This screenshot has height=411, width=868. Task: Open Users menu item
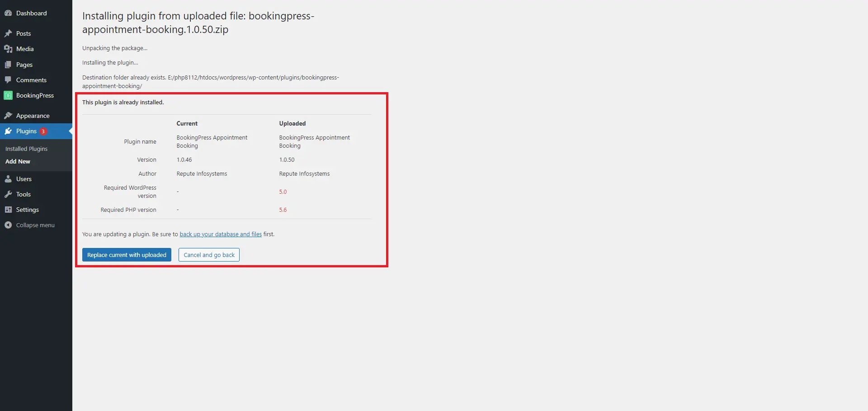(x=36, y=179)
